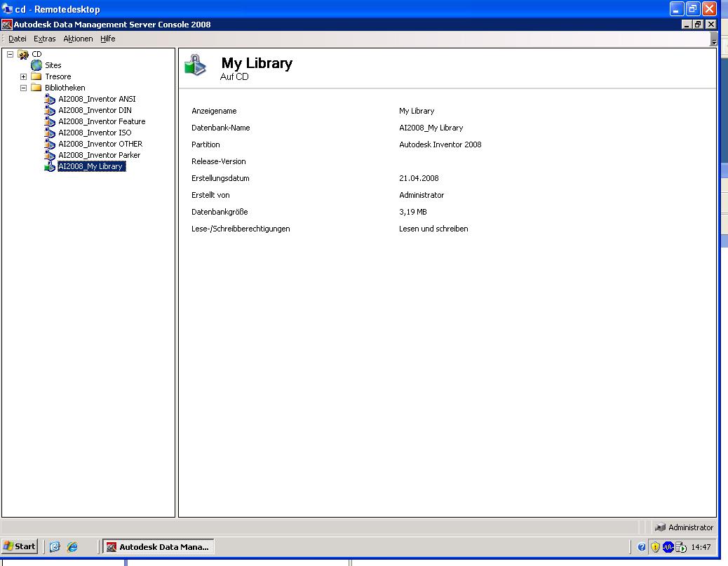Viewport: 728px width, 566px height.
Task: Click the "Lese-/Schreibberechtigungen" property label
Action: click(241, 229)
